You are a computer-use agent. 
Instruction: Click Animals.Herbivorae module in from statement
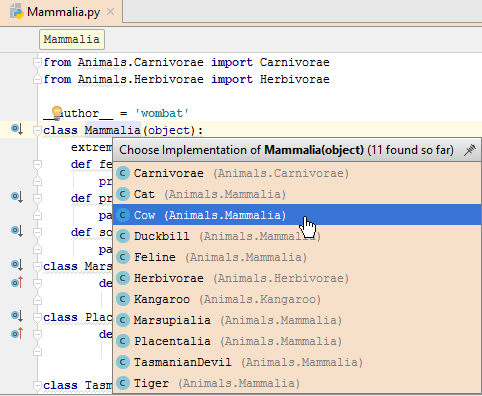141,79
